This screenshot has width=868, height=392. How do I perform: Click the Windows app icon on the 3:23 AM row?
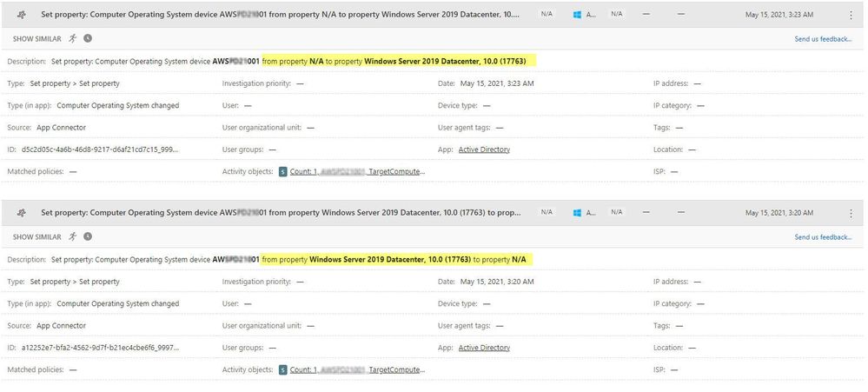click(x=578, y=15)
